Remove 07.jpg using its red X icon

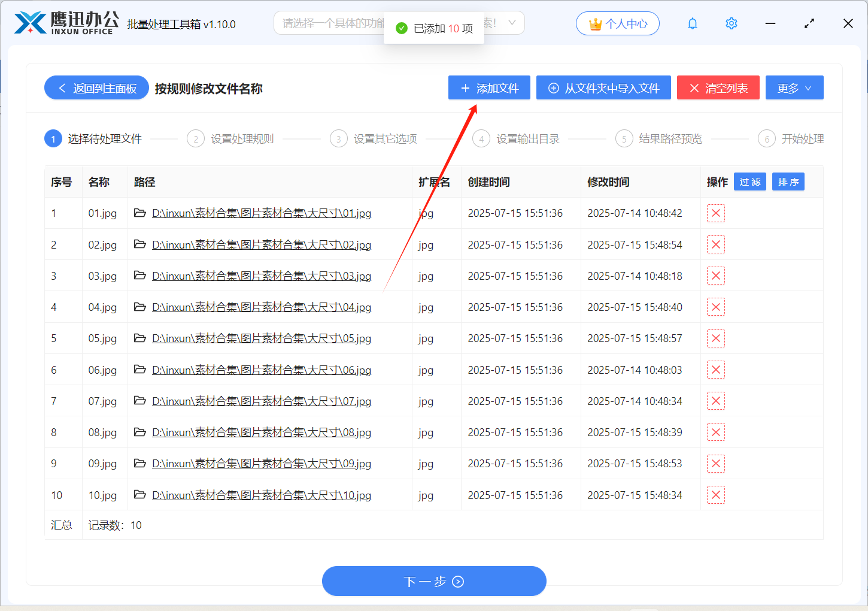click(716, 401)
